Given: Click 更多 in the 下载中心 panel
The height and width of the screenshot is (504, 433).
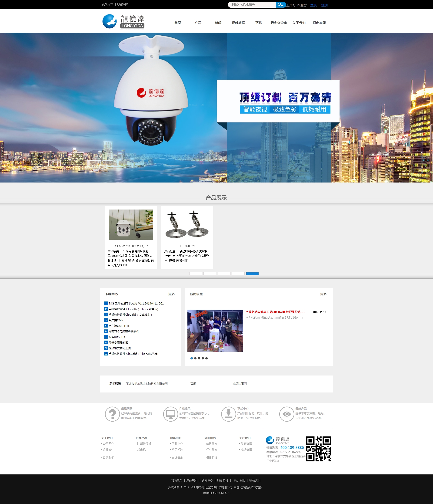Looking at the screenshot, I should pyautogui.click(x=172, y=294).
